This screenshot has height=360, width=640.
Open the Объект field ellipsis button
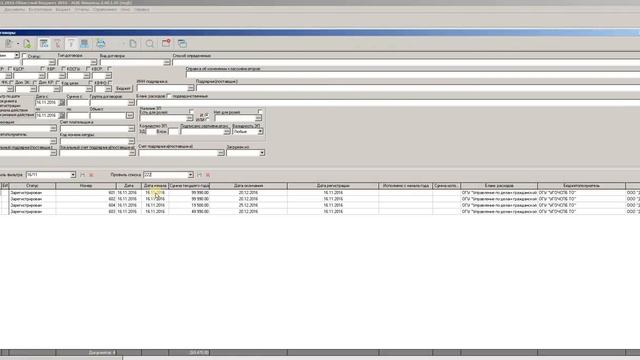click(129, 116)
